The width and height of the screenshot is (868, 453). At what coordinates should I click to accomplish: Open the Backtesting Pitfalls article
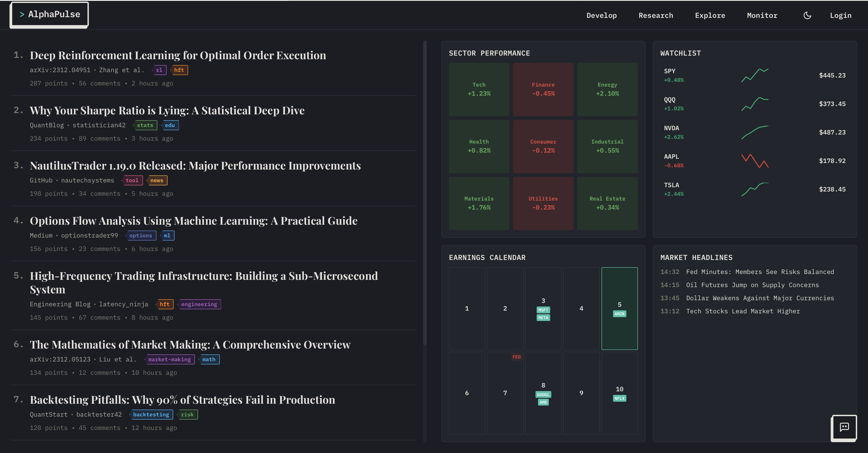coord(182,399)
